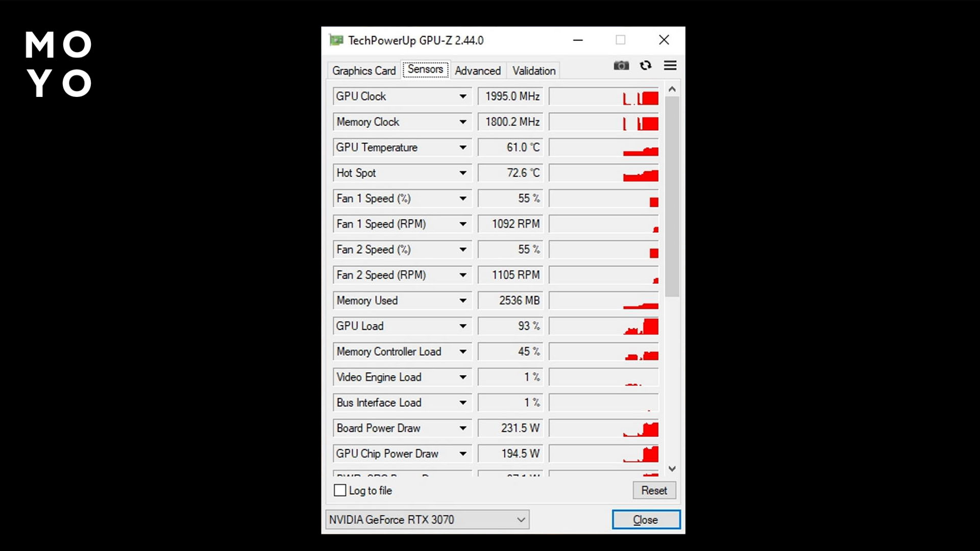Go to the Validation tab
Viewport: 980px width, 551px height.
click(x=534, y=70)
